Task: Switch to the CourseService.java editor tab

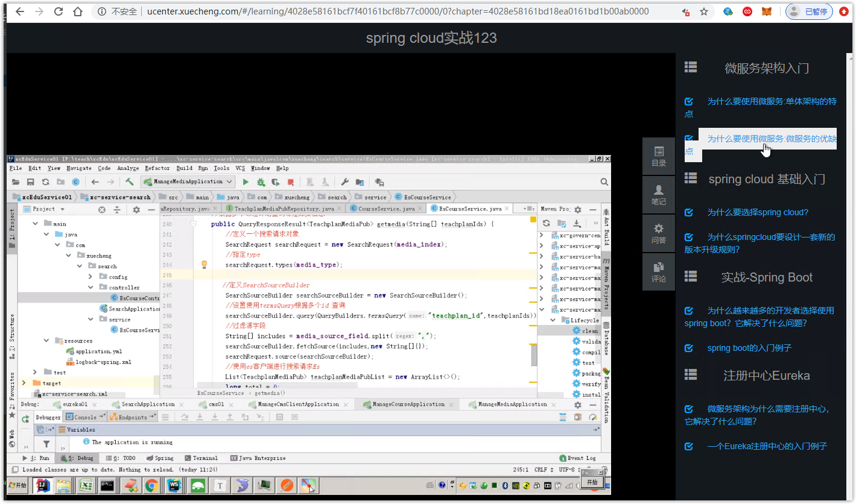Action: (386, 209)
